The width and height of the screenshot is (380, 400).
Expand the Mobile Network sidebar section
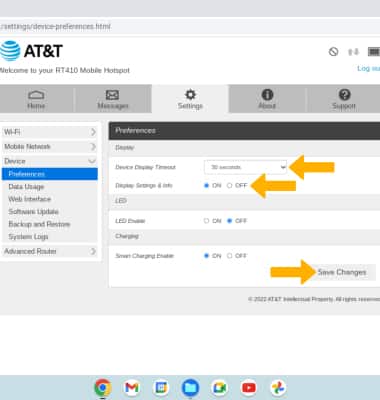[x=49, y=147]
